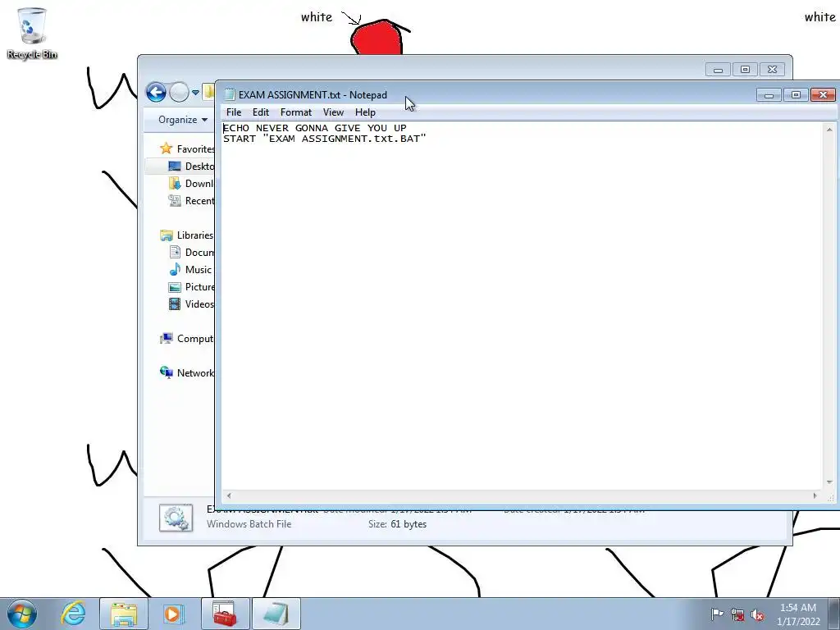Viewport: 840px width, 630px height.
Task: Open the Recycle Bin on the desktop
Action: (x=32, y=33)
